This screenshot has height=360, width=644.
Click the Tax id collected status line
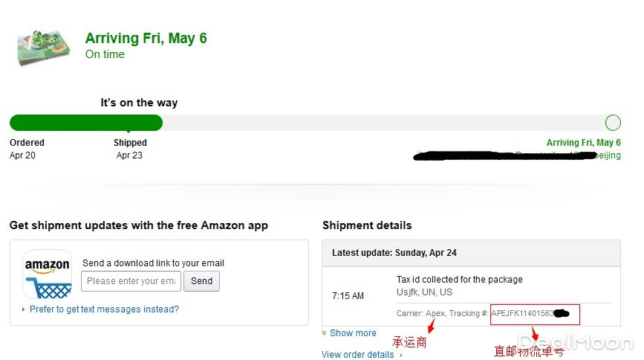tap(459, 280)
